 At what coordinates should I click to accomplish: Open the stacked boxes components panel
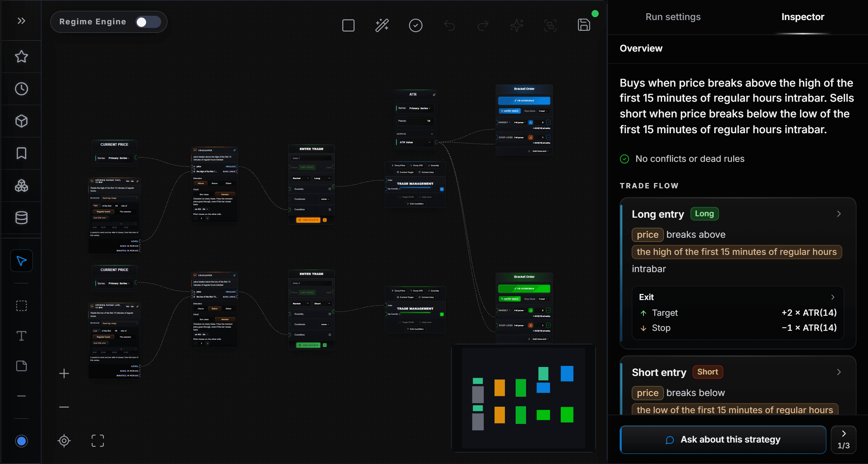21,185
